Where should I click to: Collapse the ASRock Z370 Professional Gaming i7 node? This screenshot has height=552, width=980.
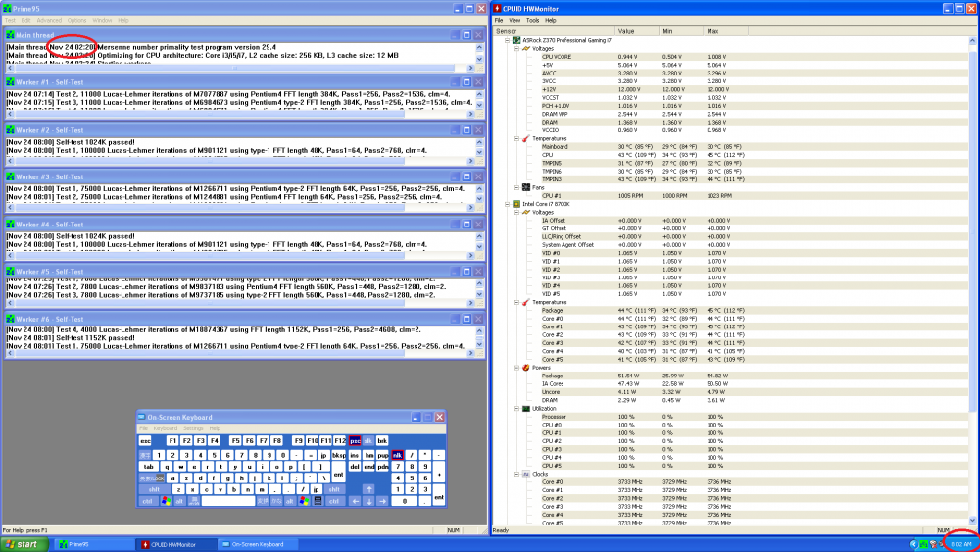coord(508,40)
